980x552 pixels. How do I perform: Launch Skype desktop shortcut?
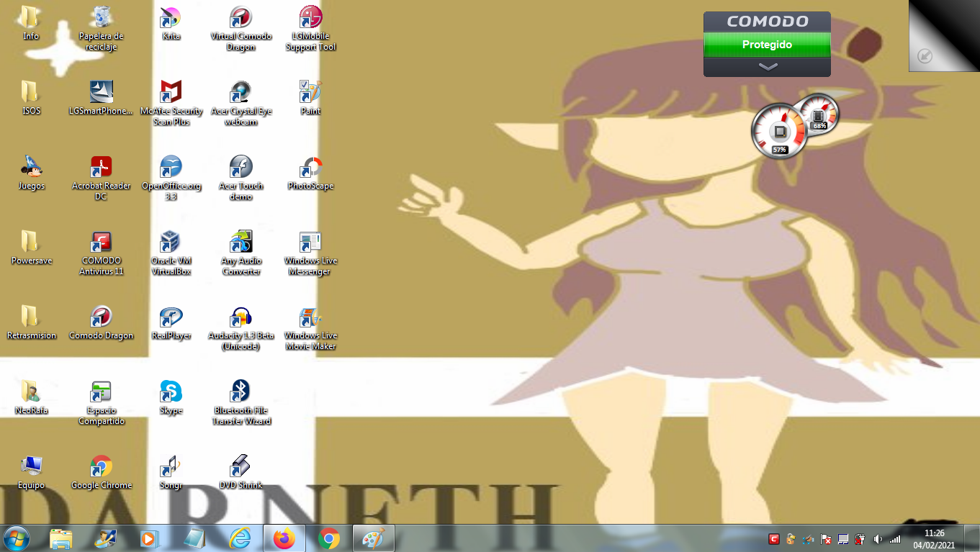tap(171, 397)
